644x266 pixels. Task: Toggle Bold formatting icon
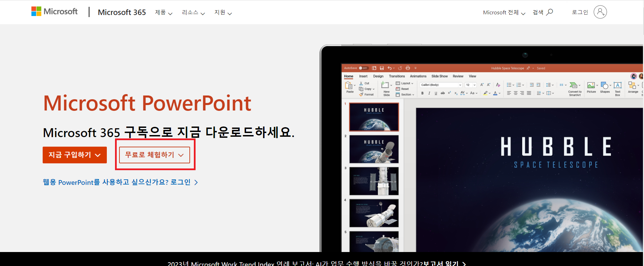click(423, 93)
